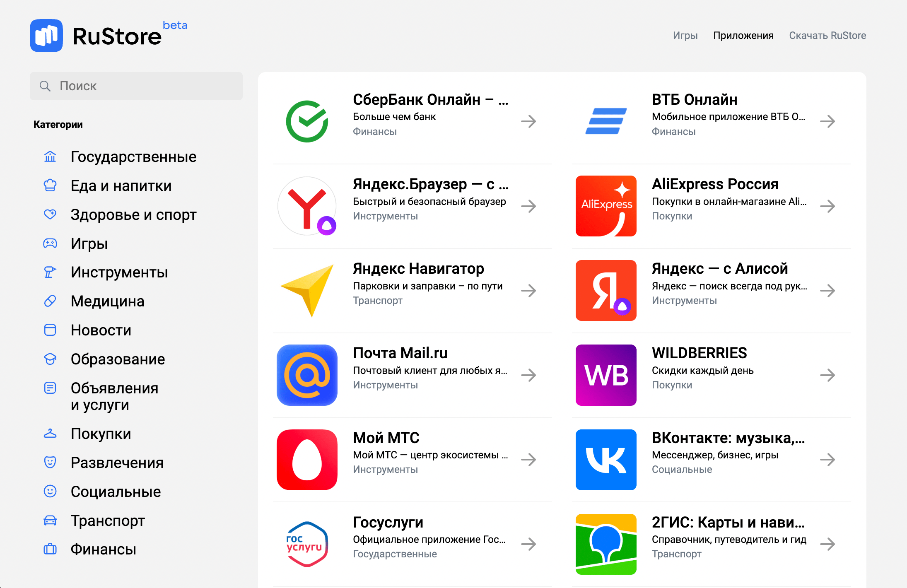Click the Инструменты drill icon

point(50,272)
